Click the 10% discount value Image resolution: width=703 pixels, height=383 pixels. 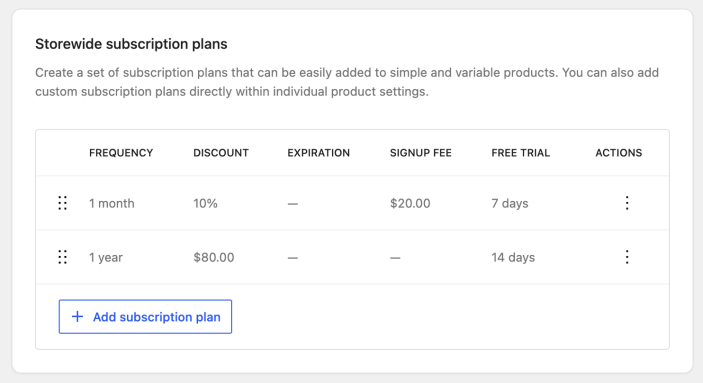[x=205, y=204]
